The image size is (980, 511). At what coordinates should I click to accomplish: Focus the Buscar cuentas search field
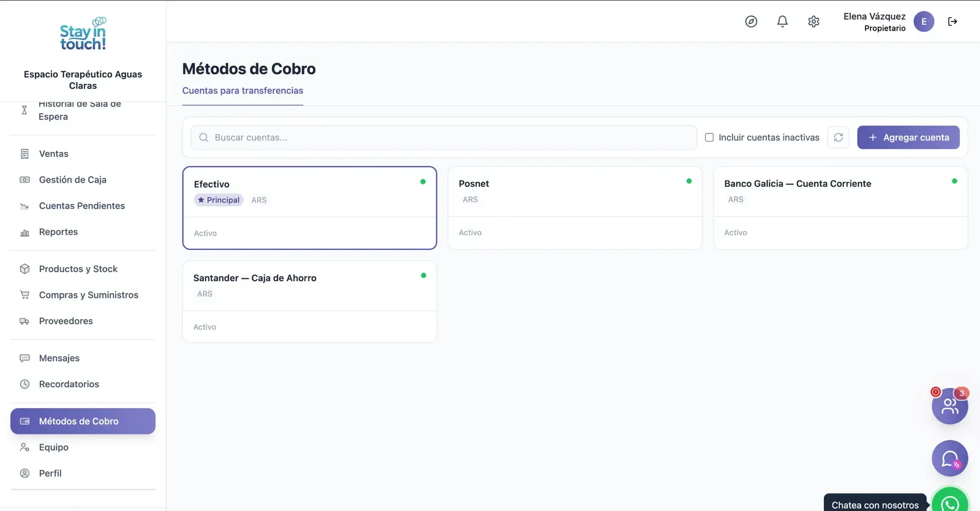[443, 137]
